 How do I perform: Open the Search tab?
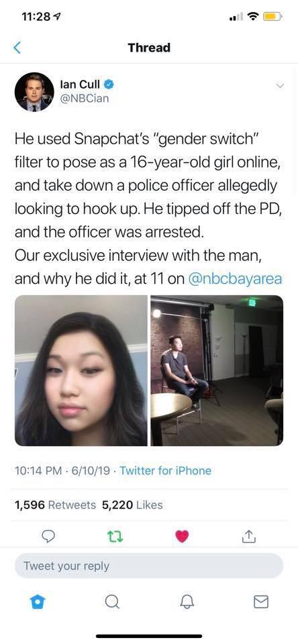coord(111,602)
